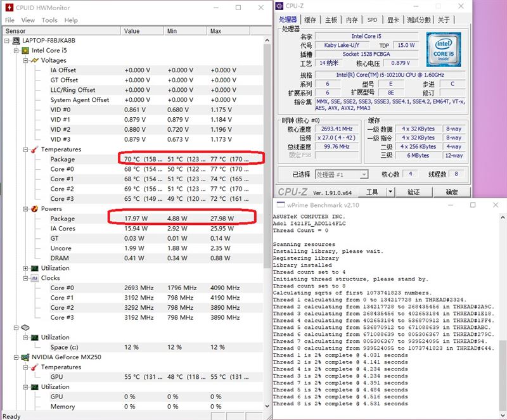Click the Ready status bar text
Viewport: 507px width, 420px height.
[11, 416]
